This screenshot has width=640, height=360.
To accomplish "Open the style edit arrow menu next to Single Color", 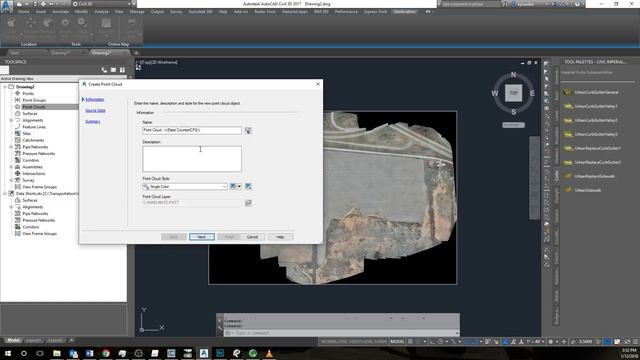I will coord(239,187).
